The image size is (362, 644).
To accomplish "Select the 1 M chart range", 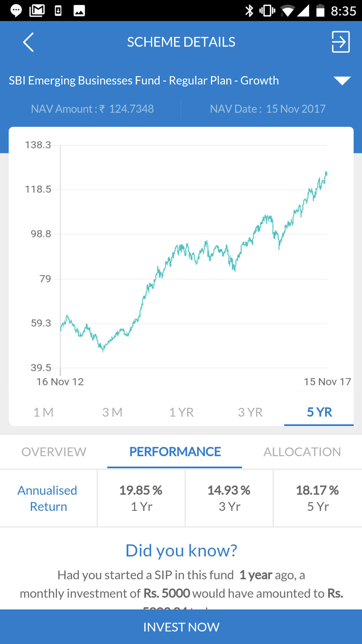I will coord(43,412).
